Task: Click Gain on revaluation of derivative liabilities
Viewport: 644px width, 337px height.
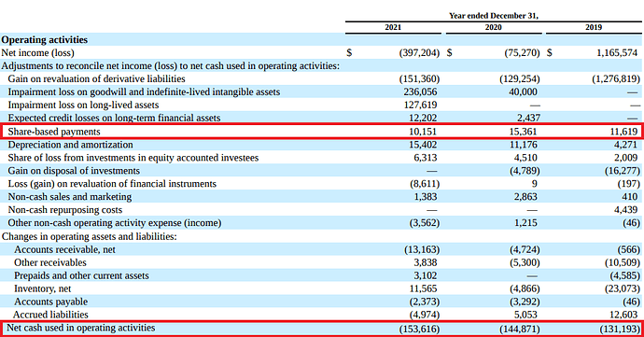Action: click(96, 79)
